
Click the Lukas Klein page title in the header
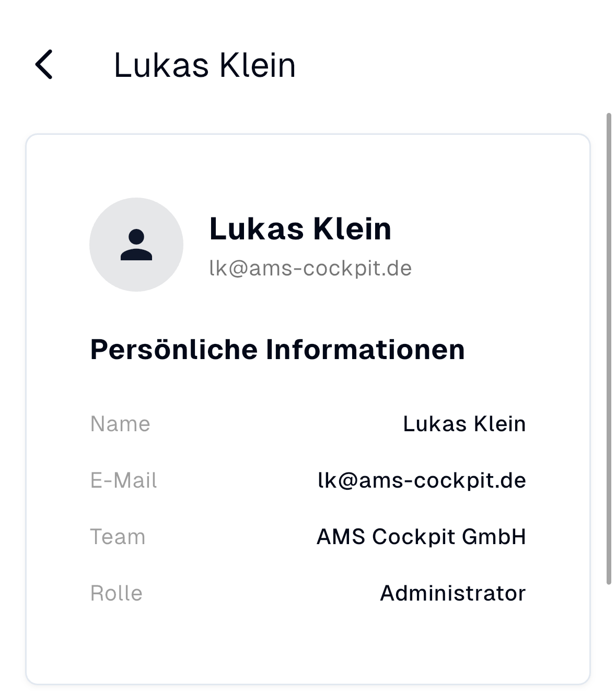pos(204,65)
